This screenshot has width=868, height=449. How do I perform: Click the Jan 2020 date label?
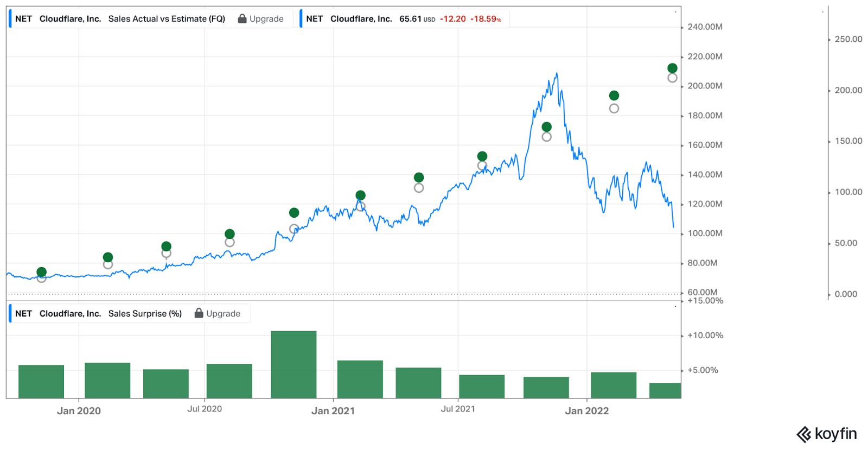point(79,411)
